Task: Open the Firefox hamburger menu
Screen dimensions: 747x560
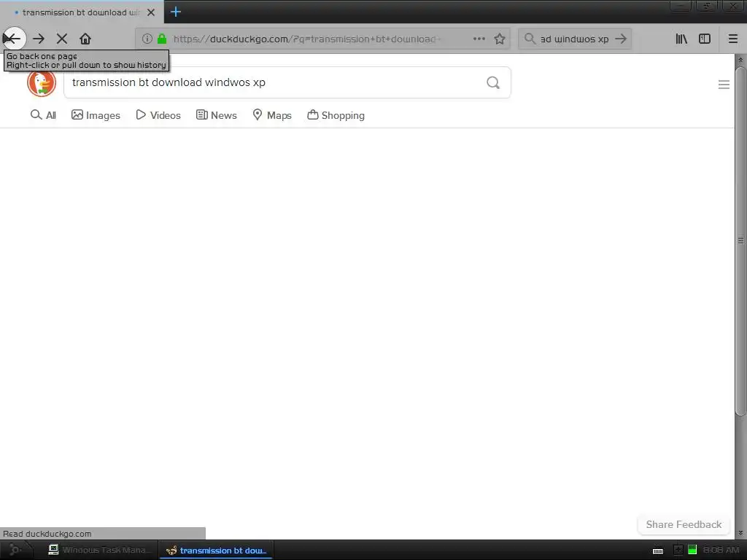Action: (x=733, y=39)
